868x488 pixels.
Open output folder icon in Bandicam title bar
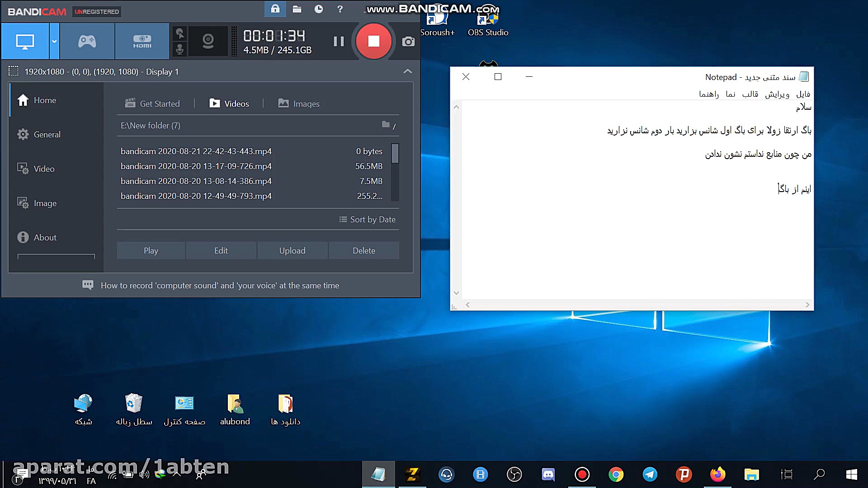(x=297, y=9)
